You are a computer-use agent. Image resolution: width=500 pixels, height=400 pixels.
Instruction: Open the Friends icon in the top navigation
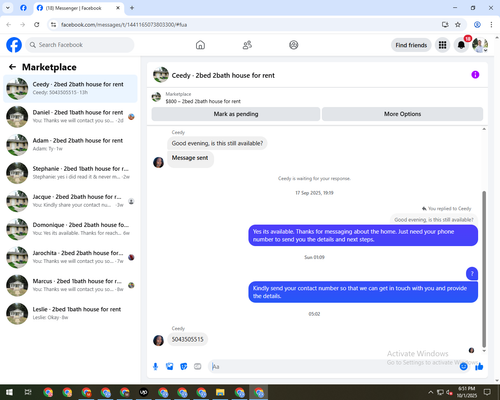(247, 45)
